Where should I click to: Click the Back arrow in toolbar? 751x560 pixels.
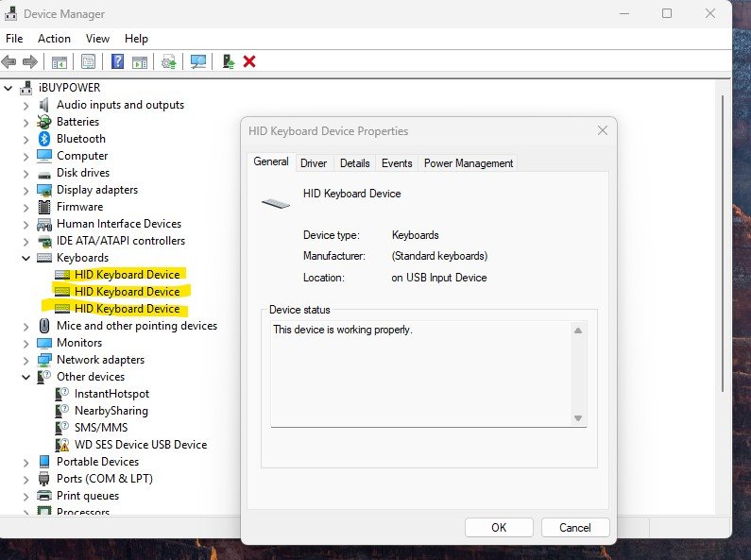pyautogui.click(x=9, y=61)
